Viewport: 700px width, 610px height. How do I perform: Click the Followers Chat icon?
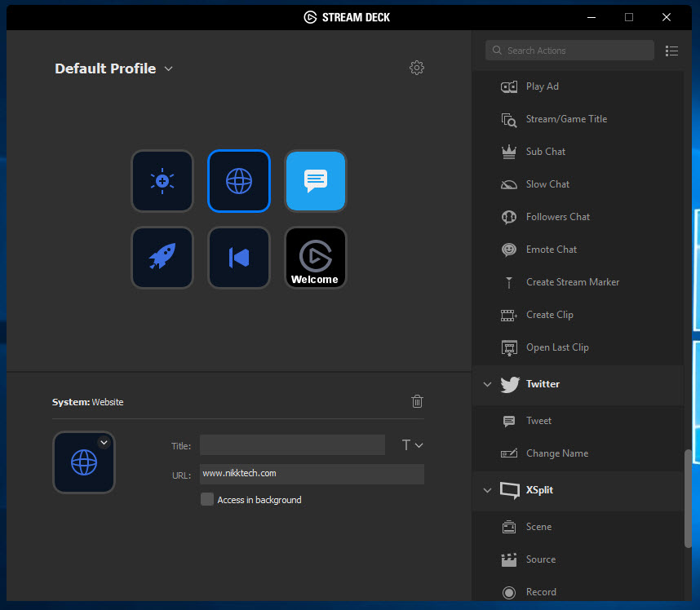[509, 217]
